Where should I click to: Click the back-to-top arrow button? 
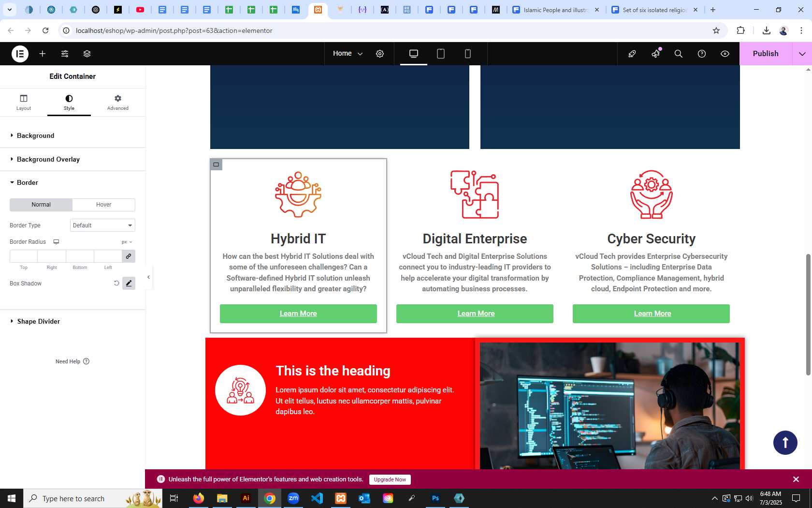point(785,443)
